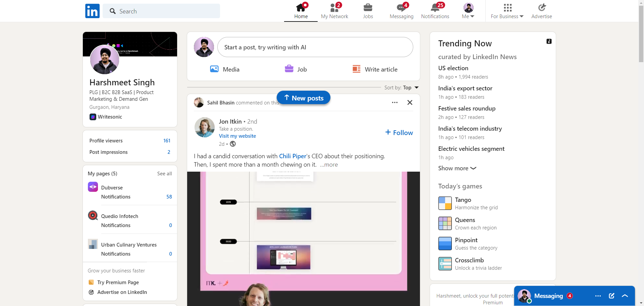View Post impressions stat
This screenshot has height=306, width=644.
pos(130,152)
